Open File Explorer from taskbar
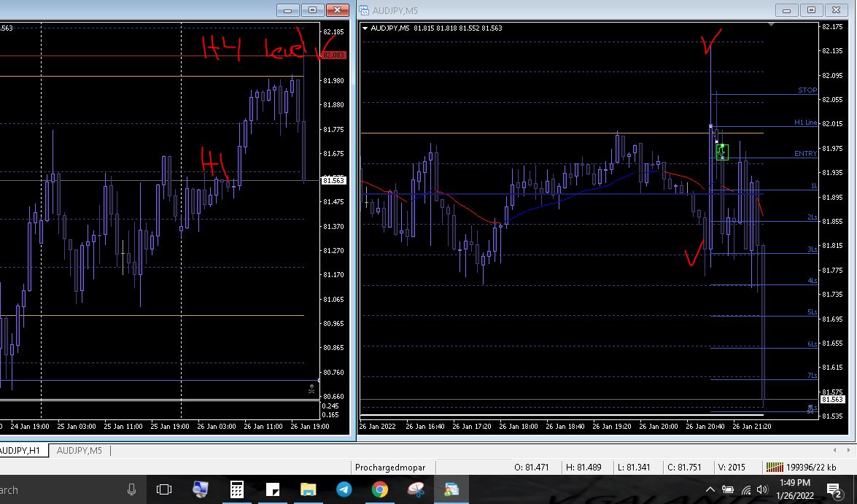This screenshot has height=504, width=857. pos(308,489)
